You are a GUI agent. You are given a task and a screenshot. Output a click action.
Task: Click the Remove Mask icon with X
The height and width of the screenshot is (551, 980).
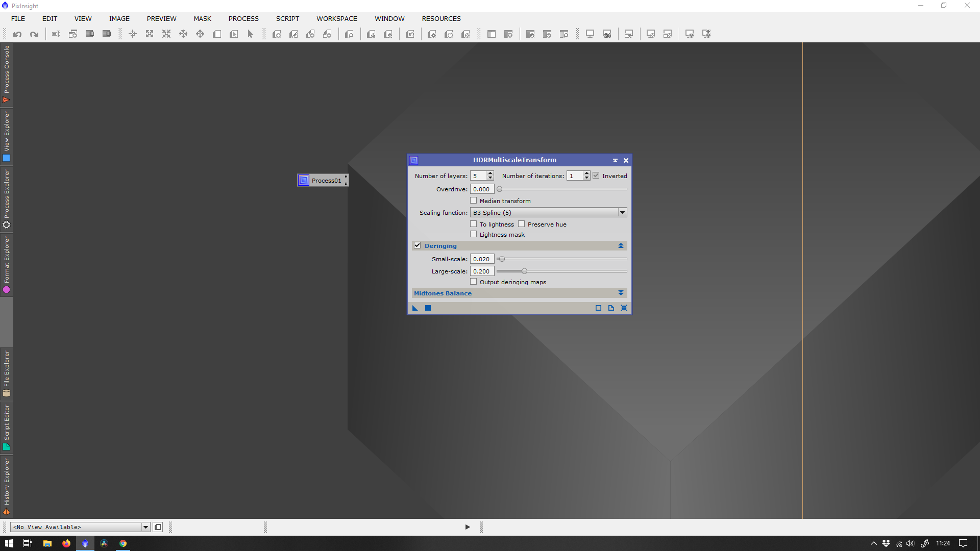pos(508,34)
